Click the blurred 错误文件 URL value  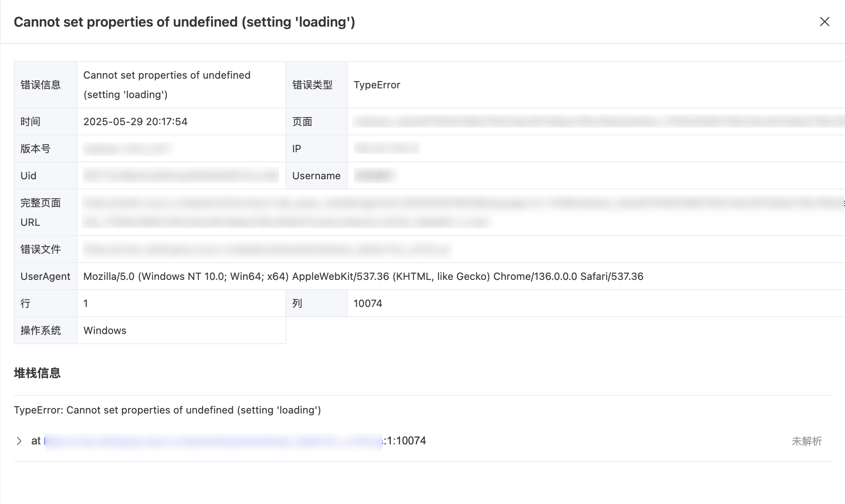(x=267, y=249)
